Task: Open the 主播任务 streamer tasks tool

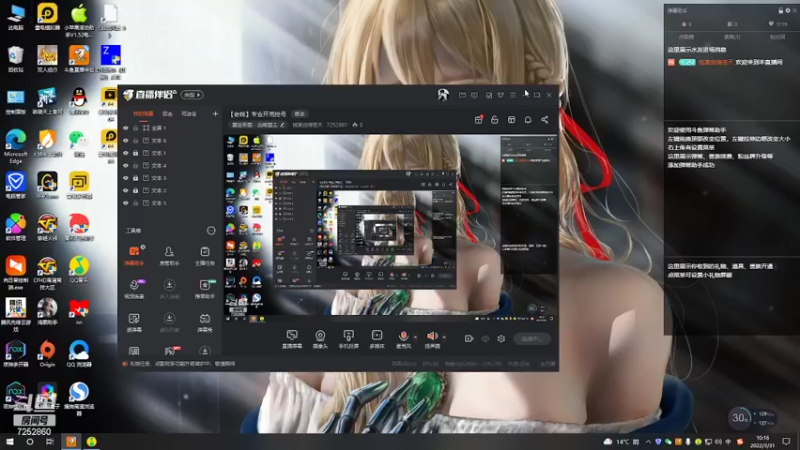Action: 205,256
